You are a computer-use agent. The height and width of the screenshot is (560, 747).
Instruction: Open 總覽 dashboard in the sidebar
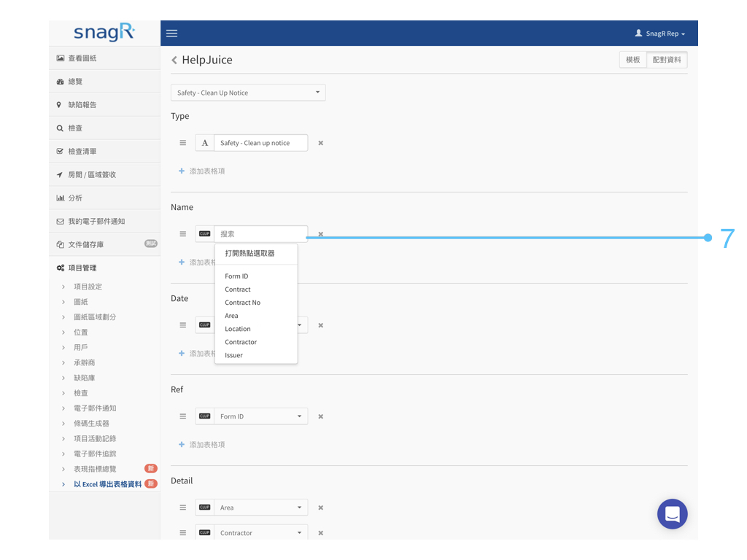(x=104, y=82)
